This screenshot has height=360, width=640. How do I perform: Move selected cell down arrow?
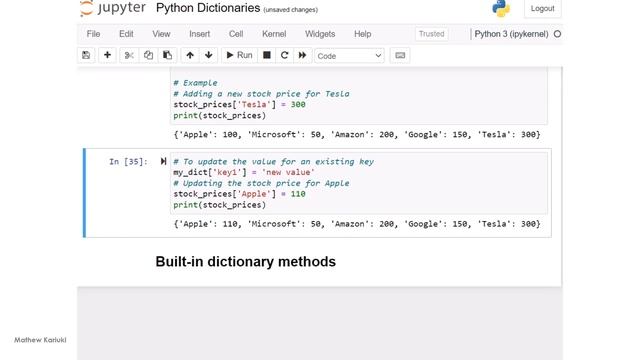coord(209,55)
